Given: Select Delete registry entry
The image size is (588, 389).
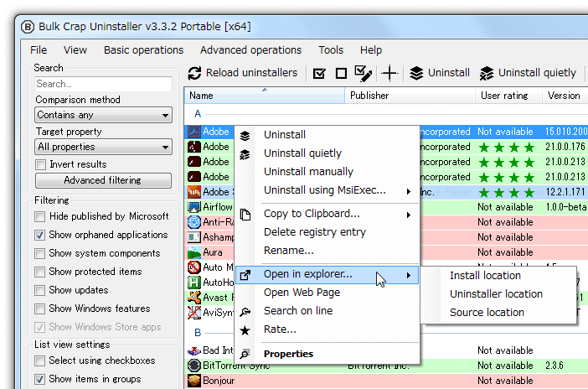Looking at the screenshot, I should pyautogui.click(x=327, y=232).
